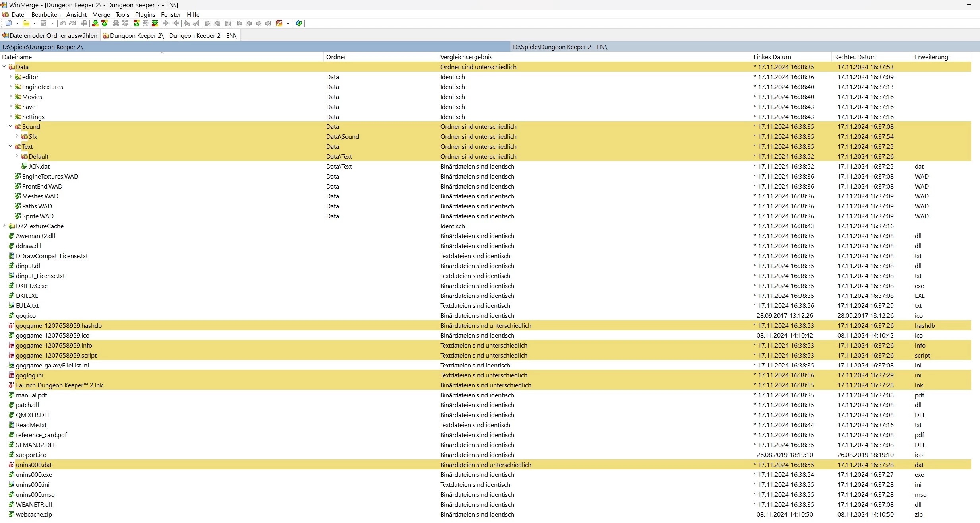Select the unins000.dat file row
This screenshot has width=980, height=523.
[x=486, y=465]
